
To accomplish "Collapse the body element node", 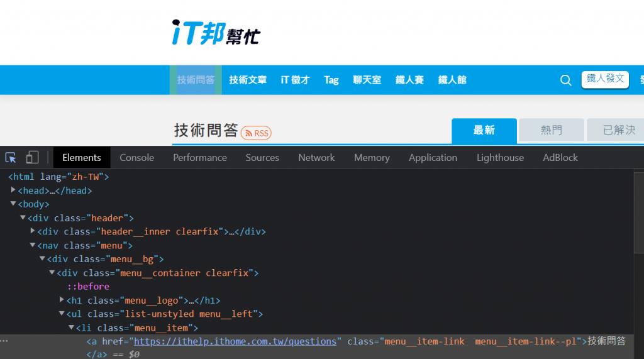I will coord(14,204).
